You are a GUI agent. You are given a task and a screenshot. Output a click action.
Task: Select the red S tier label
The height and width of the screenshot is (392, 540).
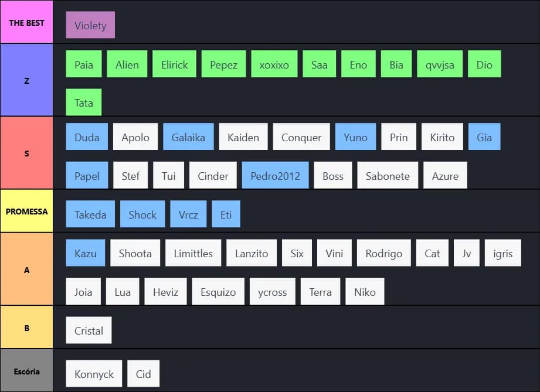tap(26, 154)
